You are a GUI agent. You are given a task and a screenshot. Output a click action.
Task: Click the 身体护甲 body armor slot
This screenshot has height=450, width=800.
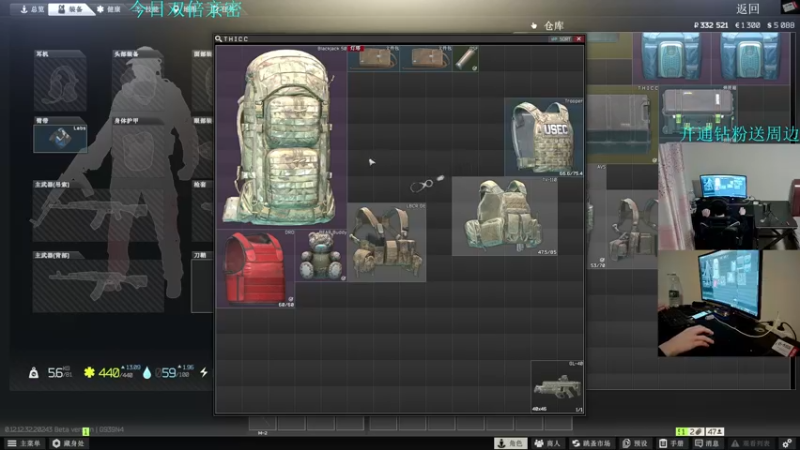(138, 151)
